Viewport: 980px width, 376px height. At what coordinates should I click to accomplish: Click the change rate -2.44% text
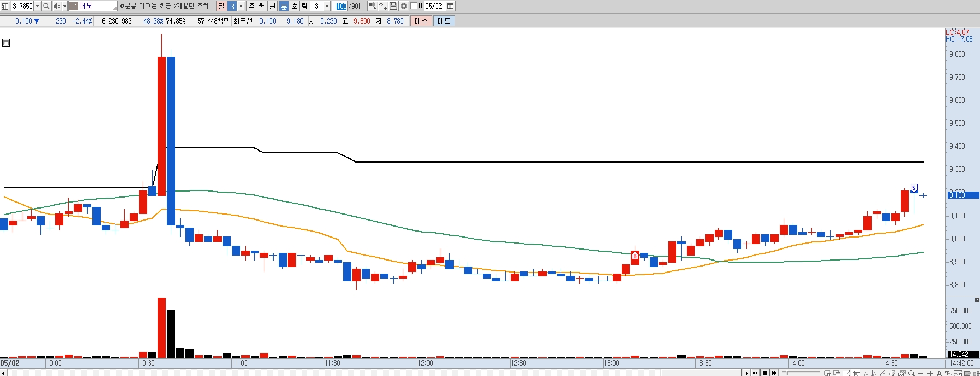click(82, 21)
